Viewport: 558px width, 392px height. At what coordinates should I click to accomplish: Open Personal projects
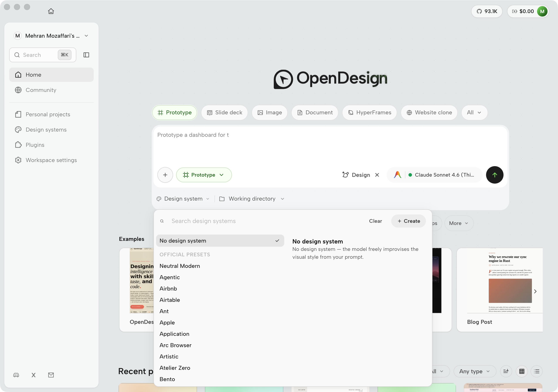[x=51, y=114]
